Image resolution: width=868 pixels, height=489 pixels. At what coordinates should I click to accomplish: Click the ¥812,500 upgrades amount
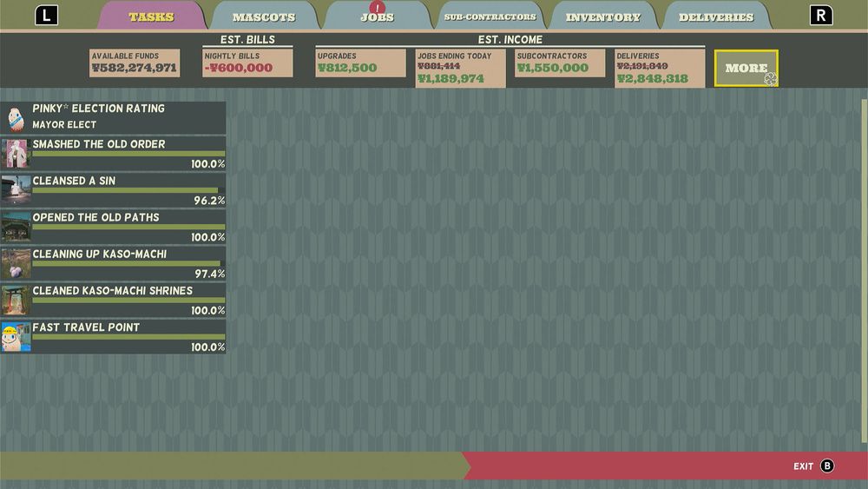347,68
